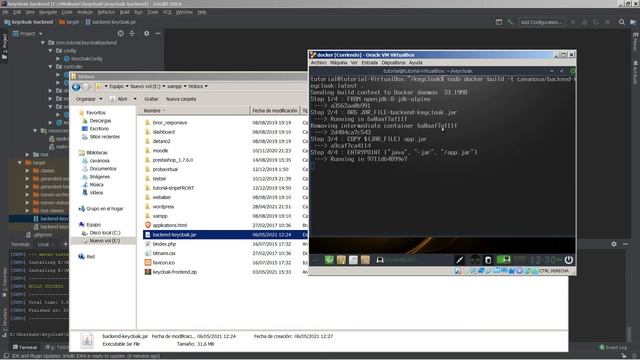Select the applications.html file
The width and height of the screenshot is (640, 360).
coord(169,225)
